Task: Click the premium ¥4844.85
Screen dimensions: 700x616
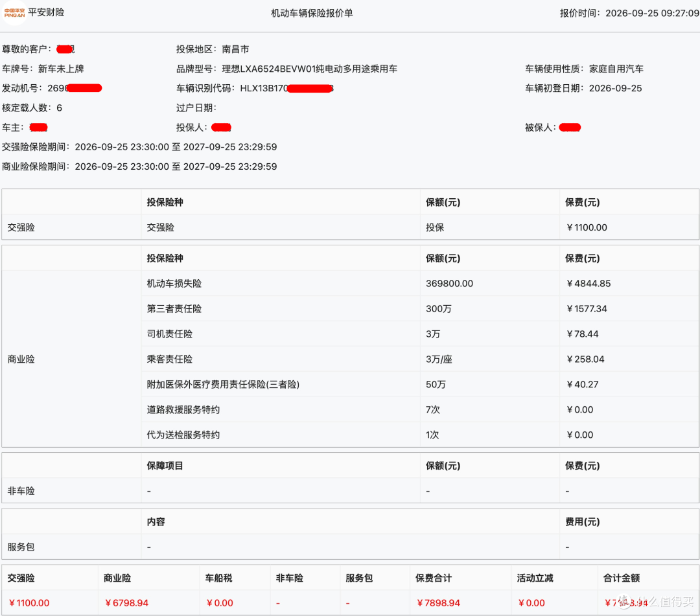Action: (x=589, y=284)
